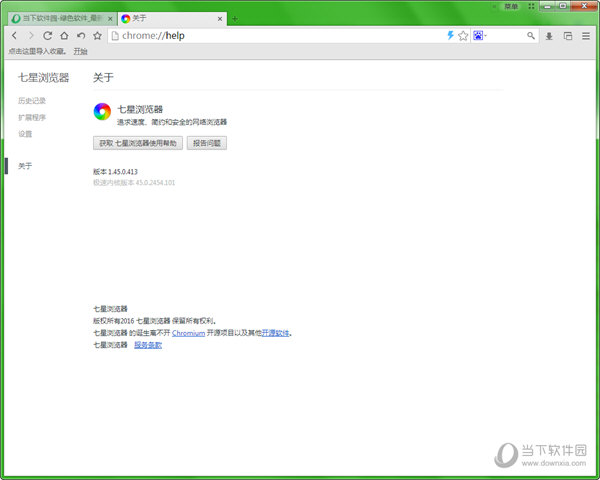Click the 报告问题 button
The width and height of the screenshot is (600, 480).
point(207,143)
